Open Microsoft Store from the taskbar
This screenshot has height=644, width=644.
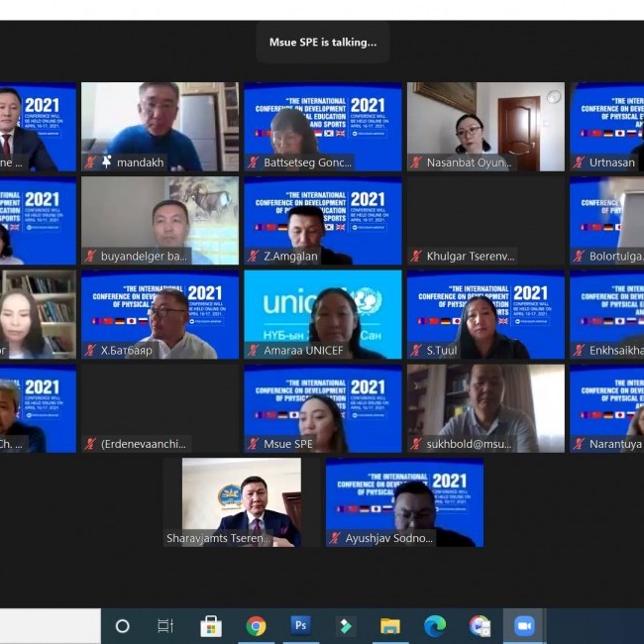pyautogui.click(x=211, y=626)
